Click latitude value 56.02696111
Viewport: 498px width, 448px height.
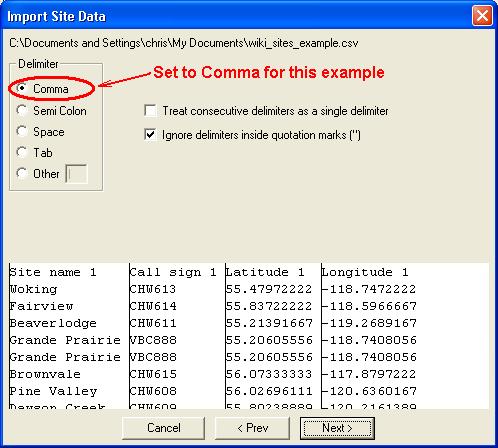[x=269, y=391]
